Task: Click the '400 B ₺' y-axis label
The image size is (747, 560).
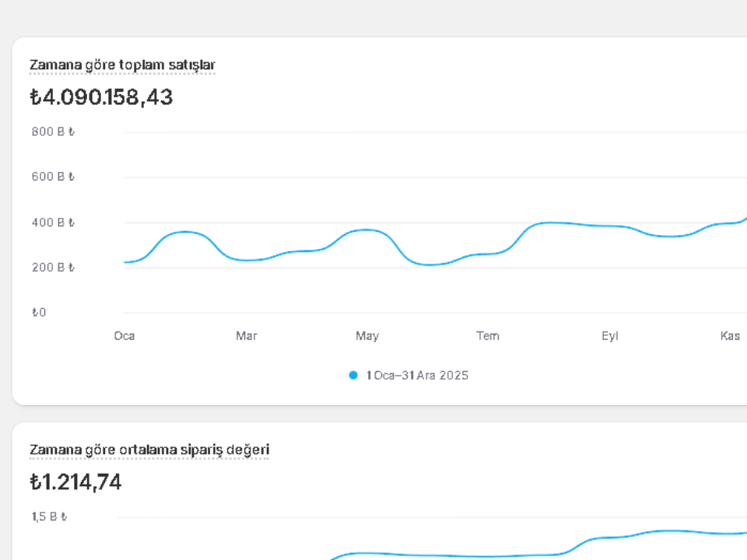Action: coord(53,222)
